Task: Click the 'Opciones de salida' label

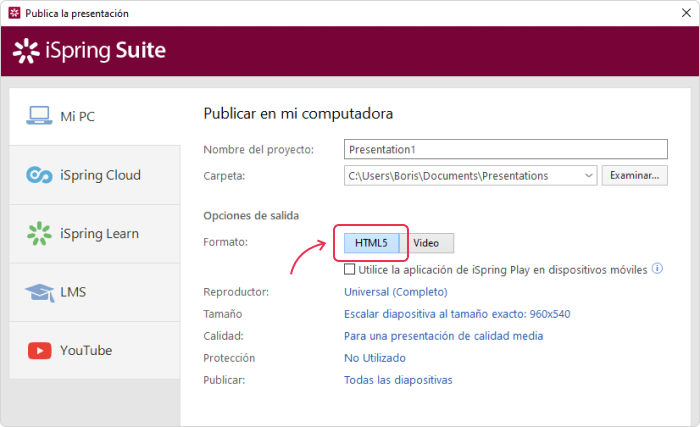Action: (x=251, y=216)
